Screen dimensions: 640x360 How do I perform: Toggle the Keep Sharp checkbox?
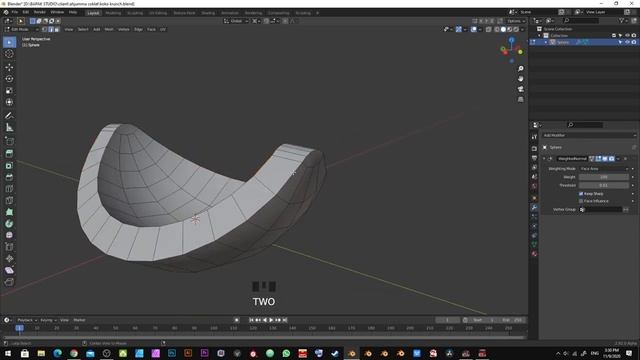point(581,193)
